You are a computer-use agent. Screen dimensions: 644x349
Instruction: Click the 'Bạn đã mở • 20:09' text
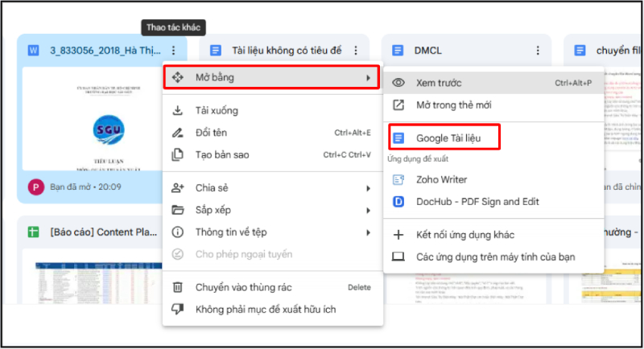pyautogui.click(x=85, y=187)
